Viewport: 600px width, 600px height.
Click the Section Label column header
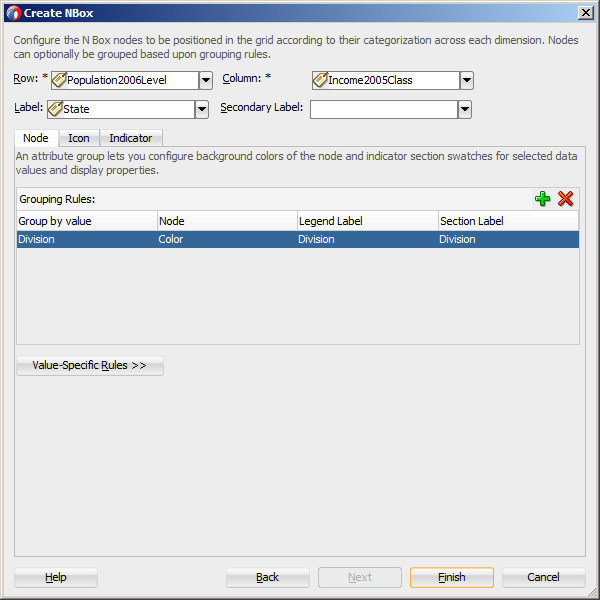pos(509,221)
